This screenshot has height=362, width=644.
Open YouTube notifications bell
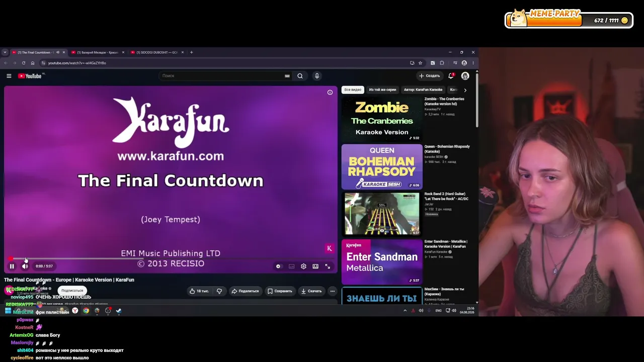451,76
